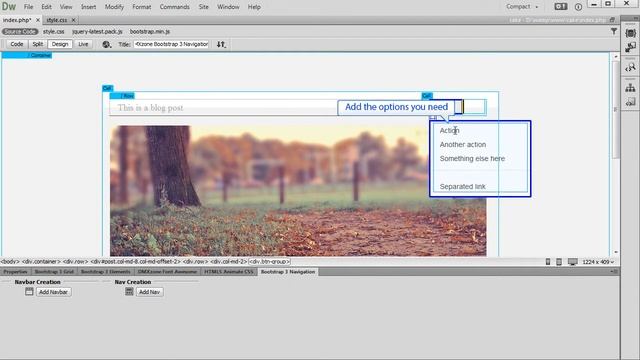The width and height of the screenshot is (640, 360).
Task: Open the Window menu
Action: tap(228, 7)
